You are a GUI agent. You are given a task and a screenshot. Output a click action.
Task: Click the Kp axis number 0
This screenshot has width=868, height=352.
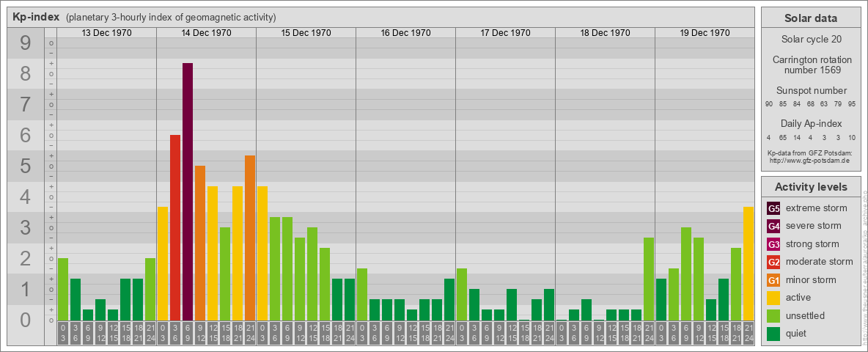25,320
